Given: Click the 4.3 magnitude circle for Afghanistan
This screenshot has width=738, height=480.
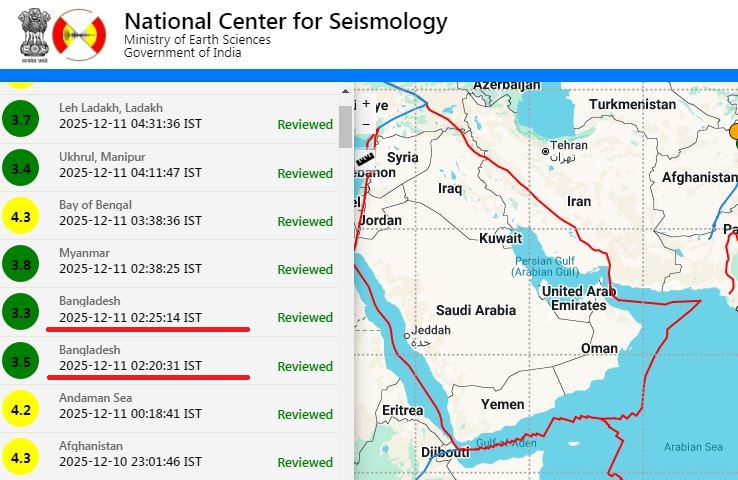Looking at the screenshot, I should coord(20,458).
